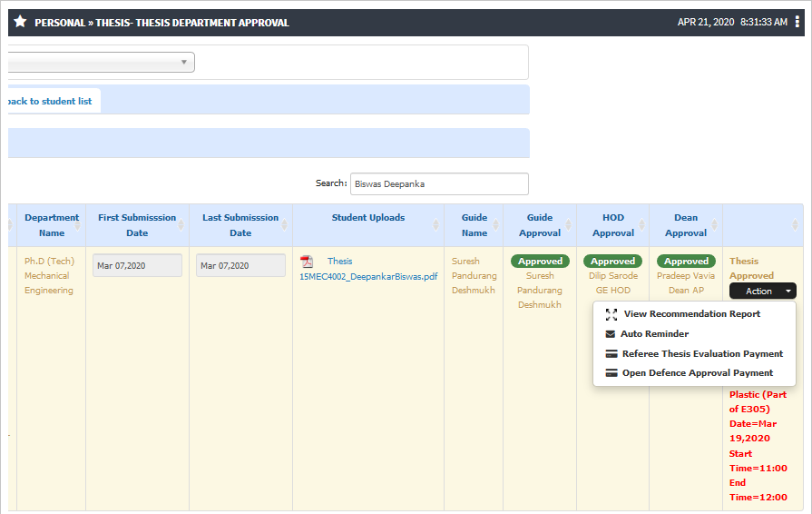Open the Action dropdown button
This screenshot has height=514, width=812.
[x=763, y=292]
